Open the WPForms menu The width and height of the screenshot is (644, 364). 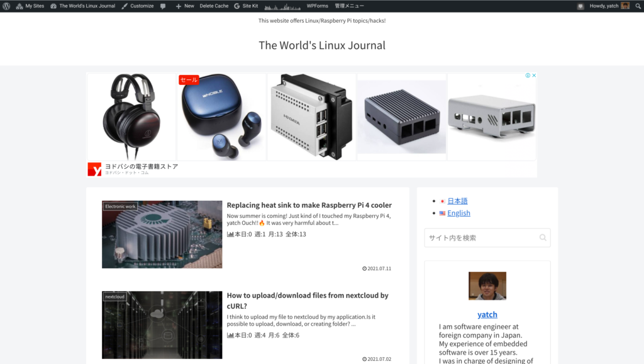[317, 6]
